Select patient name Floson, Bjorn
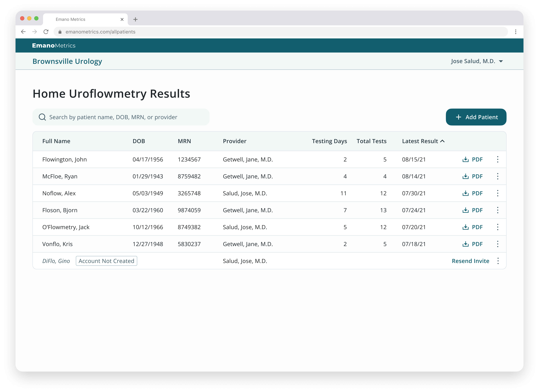The width and height of the screenshot is (539, 392). 60,210
